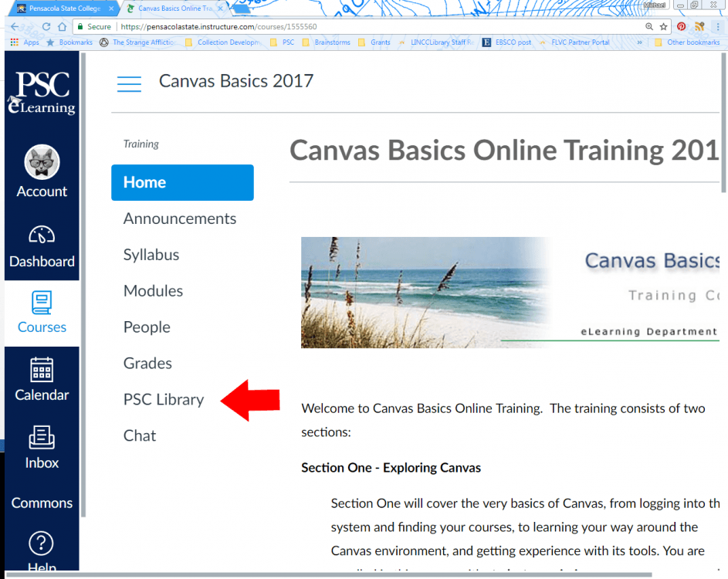The width and height of the screenshot is (728, 579).
Task: Click the Canvas Basics Online Training heading
Action: tap(504, 151)
